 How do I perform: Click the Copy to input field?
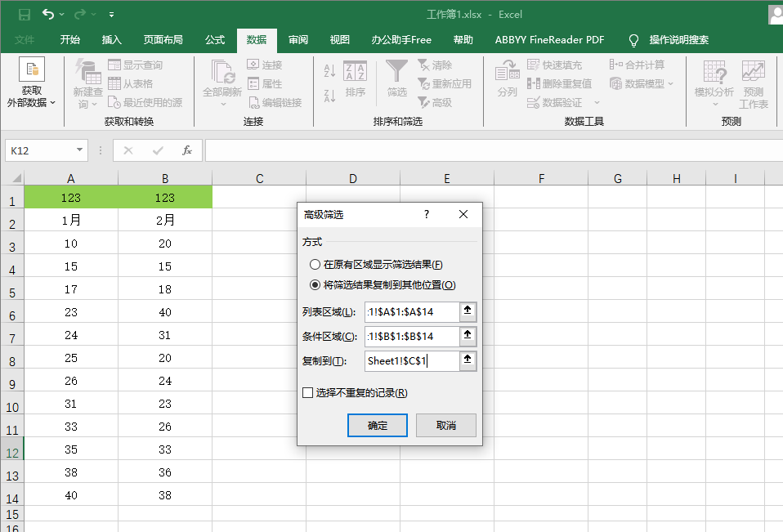pyautogui.click(x=412, y=360)
